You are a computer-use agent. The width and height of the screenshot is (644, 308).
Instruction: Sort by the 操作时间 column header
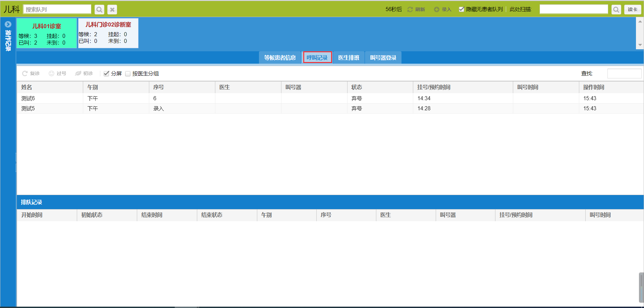tap(611, 87)
